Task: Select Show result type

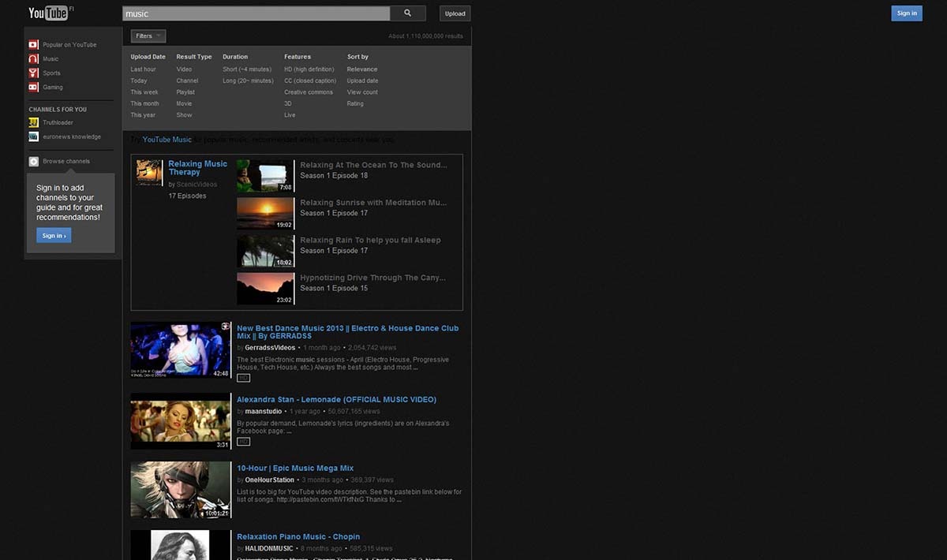Action: click(184, 115)
